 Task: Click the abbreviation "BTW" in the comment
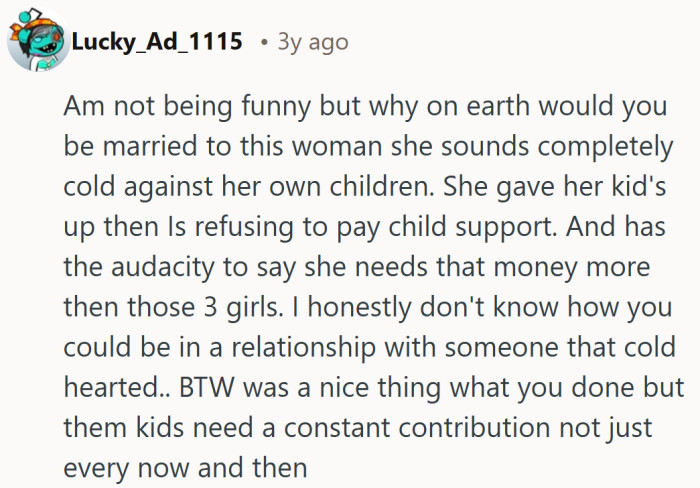tap(211, 388)
